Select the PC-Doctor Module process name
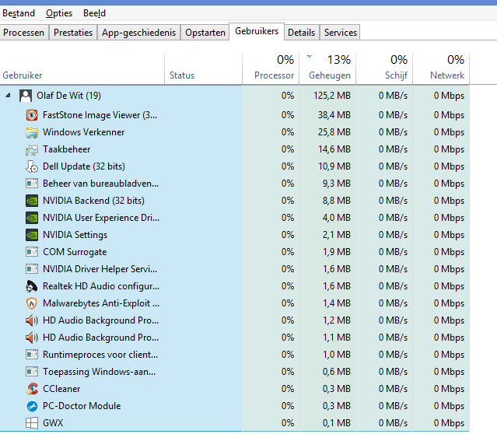497x448 pixels. coord(82,406)
